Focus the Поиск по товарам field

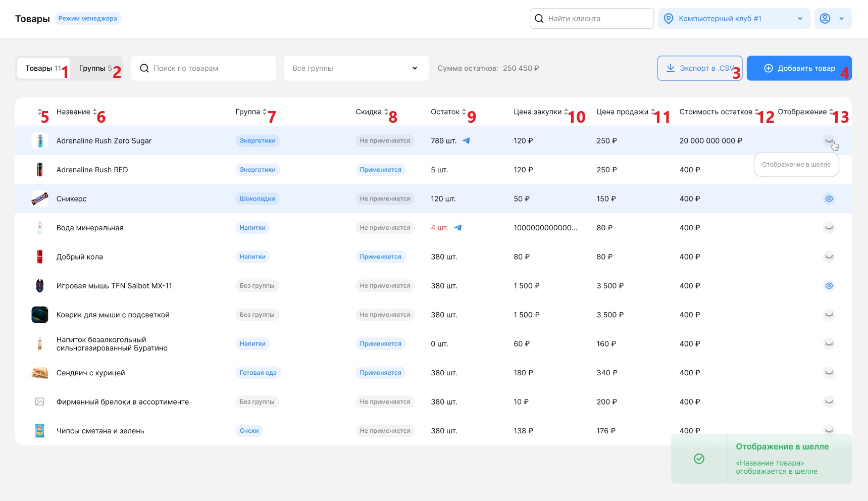[x=203, y=68]
